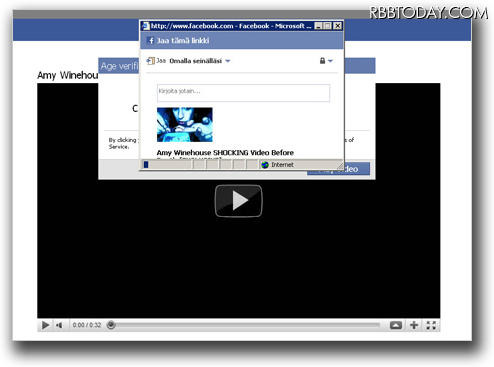
Task: Click the 'Jaa tämä linkki' heading text
Action: click(x=183, y=41)
